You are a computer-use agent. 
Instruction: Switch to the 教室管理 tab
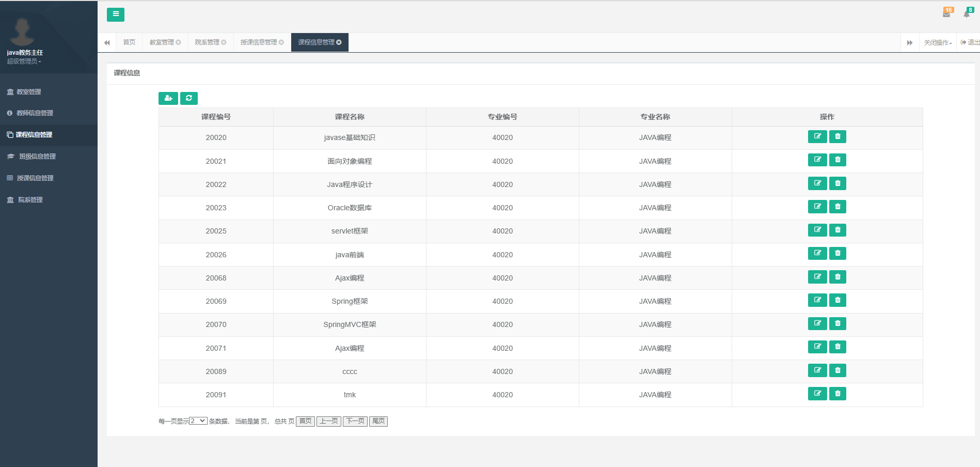(162, 42)
